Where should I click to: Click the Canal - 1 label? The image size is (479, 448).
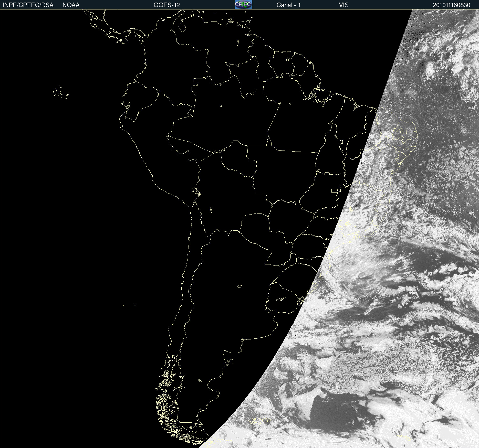coord(289,5)
